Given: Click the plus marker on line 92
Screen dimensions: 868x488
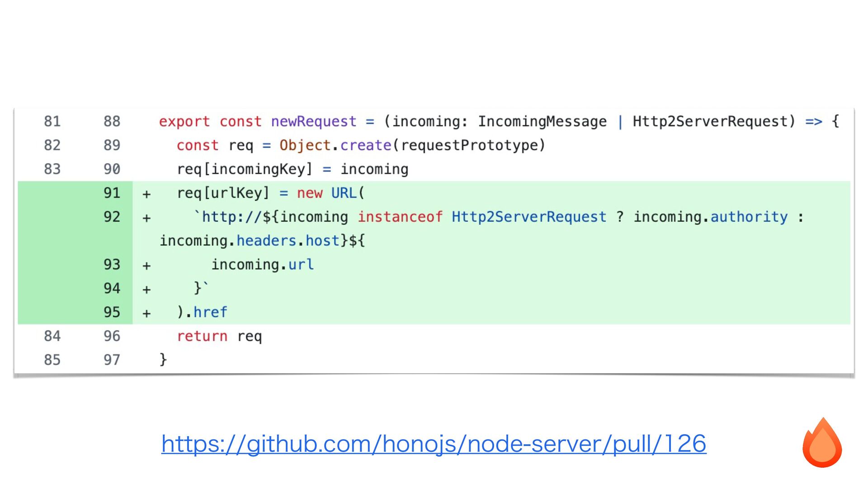Looking at the screenshot, I should coord(146,218).
